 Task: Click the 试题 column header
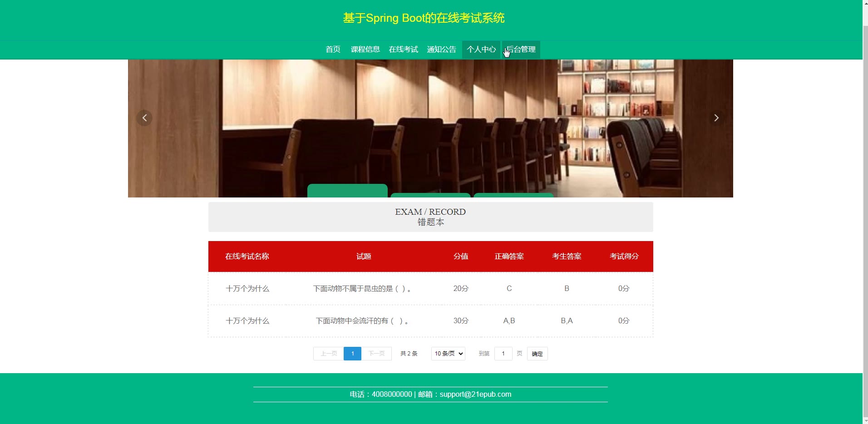(x=364, y=256)
